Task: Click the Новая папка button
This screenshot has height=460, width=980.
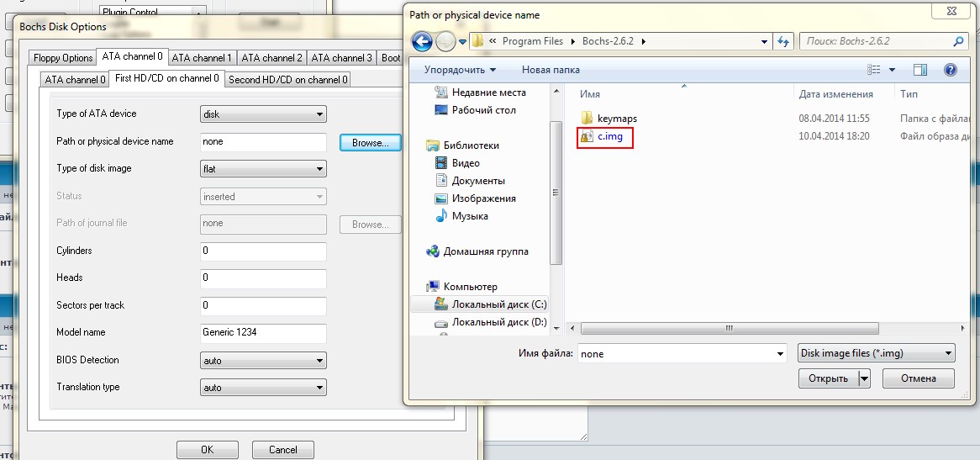Action: pyautogui.click(x=551, y=70)
